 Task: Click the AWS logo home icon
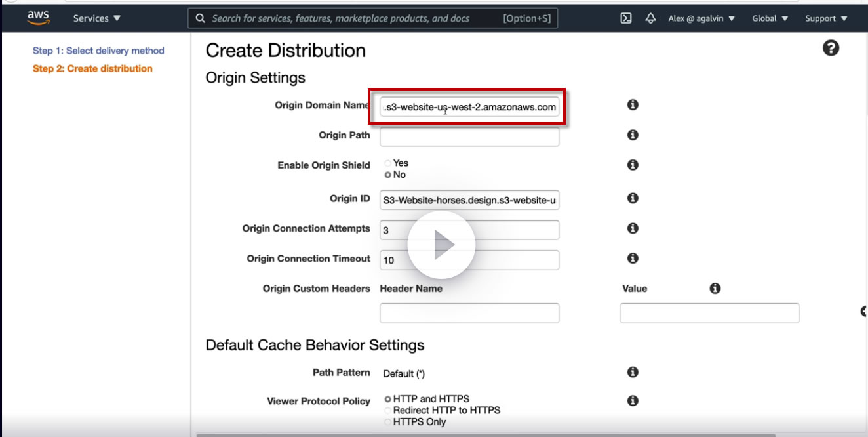point(39,18)
